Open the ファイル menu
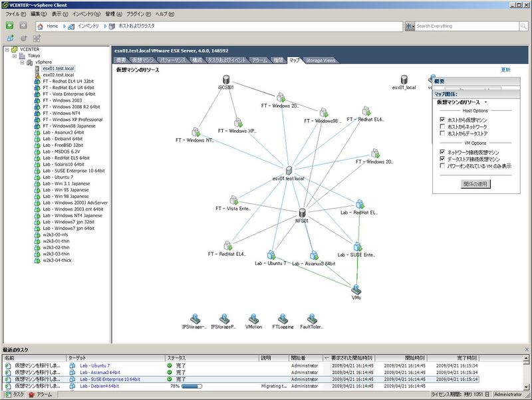532x400 pixels. 15,14
